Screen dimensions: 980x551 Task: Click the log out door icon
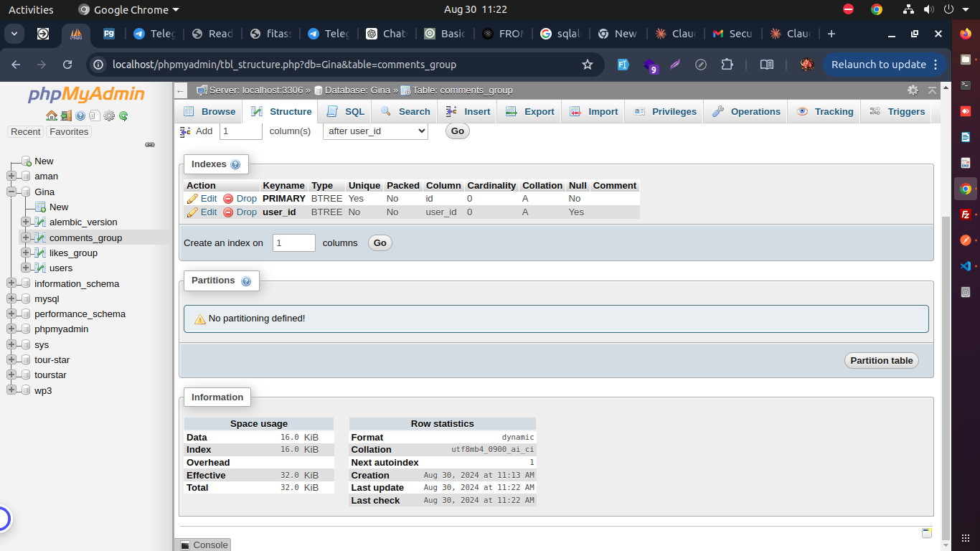click(66, 116)
